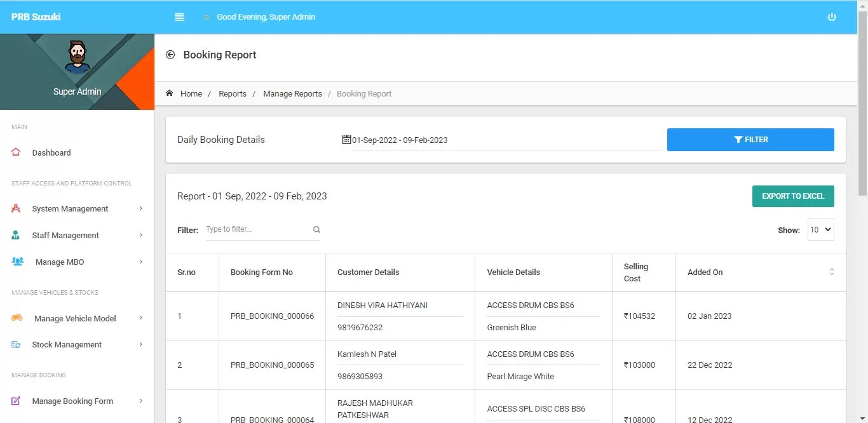The image size is (868, 423).
Task: Click Pearl Mirage White color text
Action: click(x=520, y=377)
